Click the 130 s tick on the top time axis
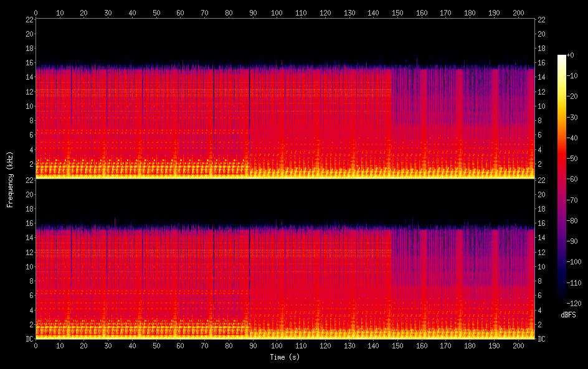The height and width of the screenshot is (369, 588). [x=349, y=12]
